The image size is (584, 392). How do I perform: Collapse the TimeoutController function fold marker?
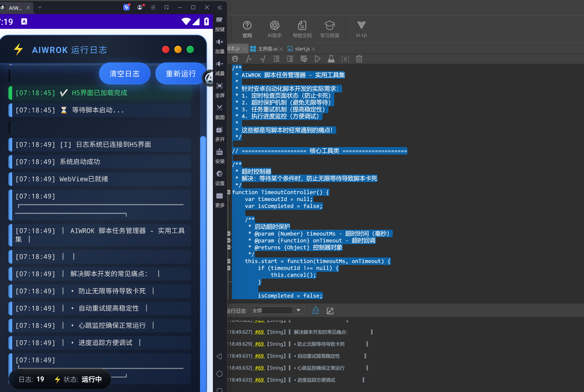[229, 192]
